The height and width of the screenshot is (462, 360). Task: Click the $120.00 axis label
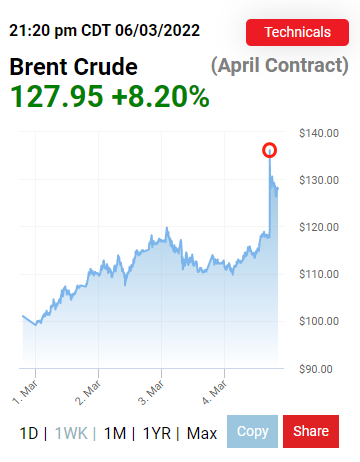point(319,227)
